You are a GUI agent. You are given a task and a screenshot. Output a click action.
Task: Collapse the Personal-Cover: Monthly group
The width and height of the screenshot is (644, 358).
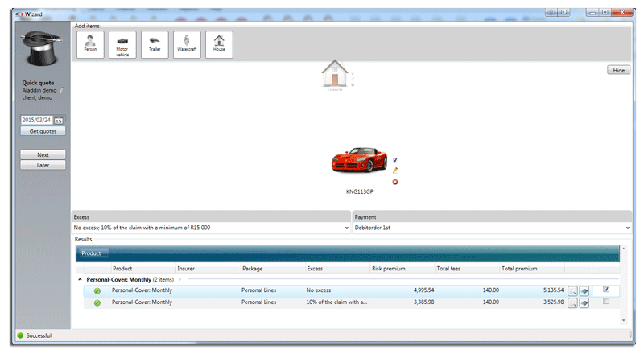click(80, 280)
